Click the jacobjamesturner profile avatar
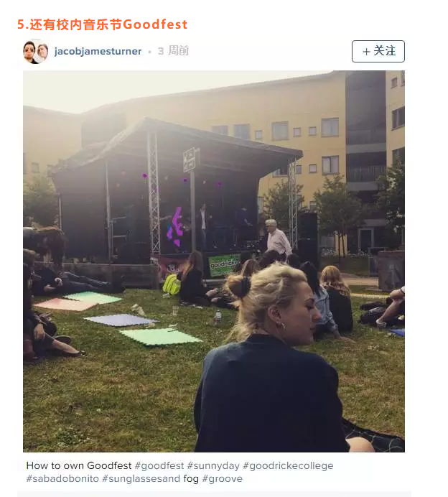Image resolution: width=448 pixels, height=497 pixels. (x=35, y=51)
